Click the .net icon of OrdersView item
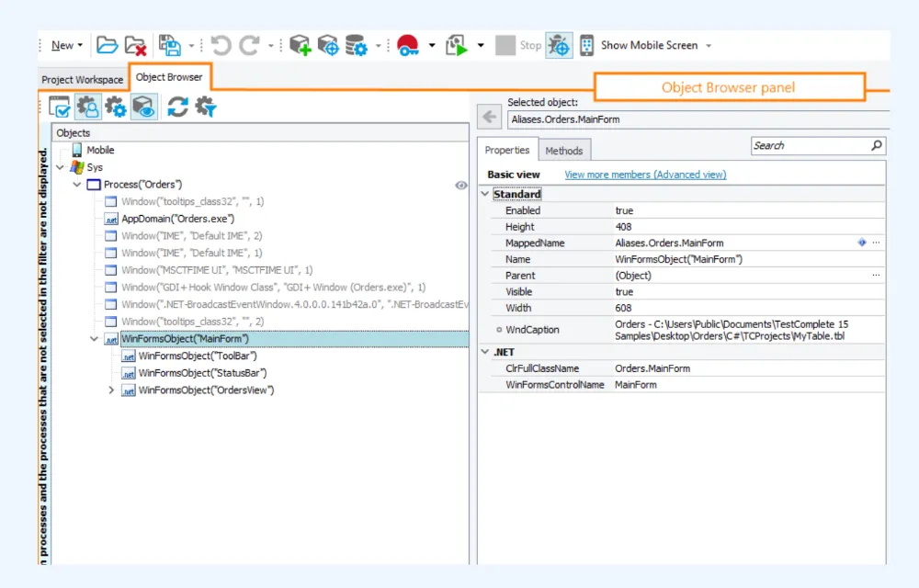The image size is (919, 588). coord(129,390)
